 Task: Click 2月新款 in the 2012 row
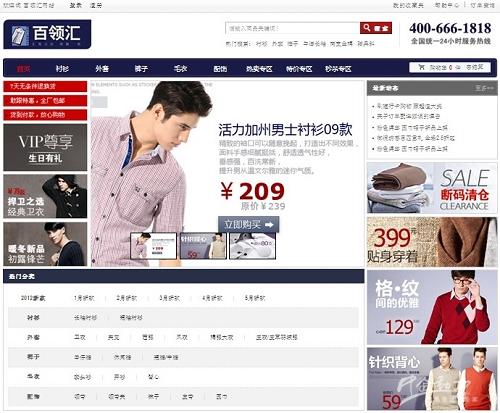click(127, 298)
